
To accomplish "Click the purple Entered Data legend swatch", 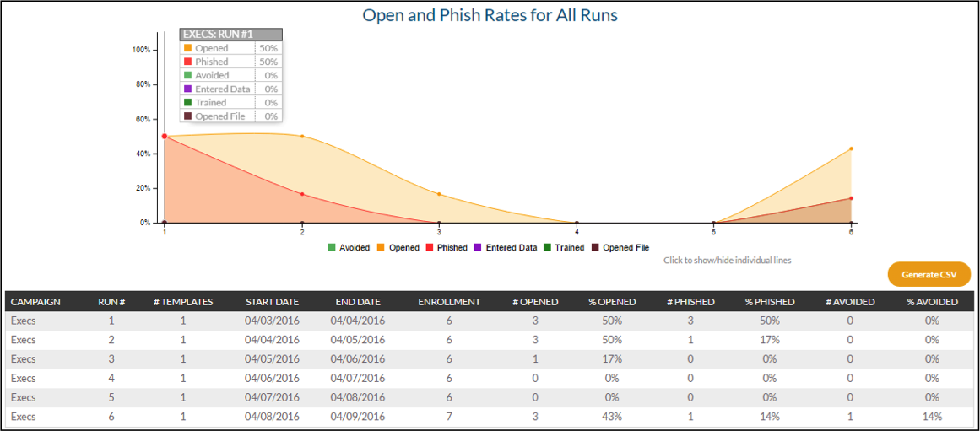I will coord(479,248).
